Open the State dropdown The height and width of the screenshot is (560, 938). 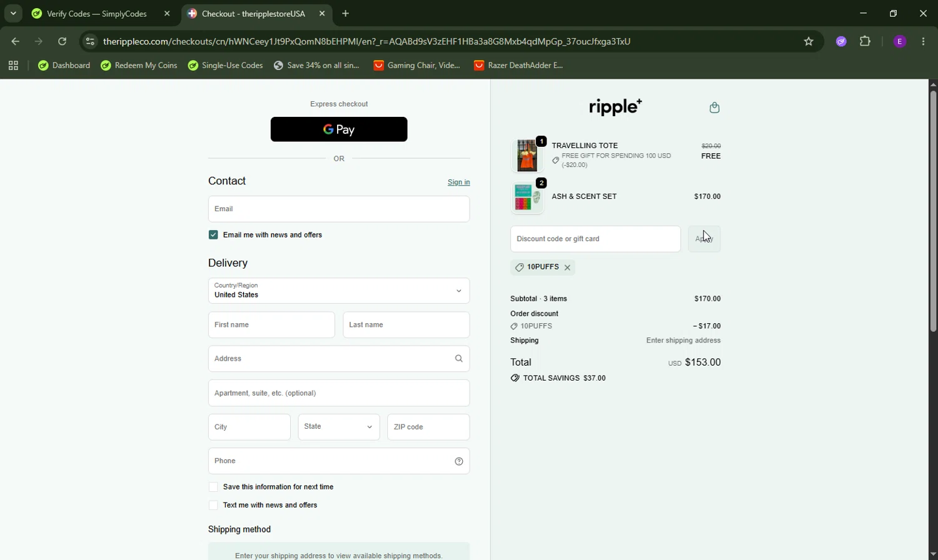coord(339,427)
